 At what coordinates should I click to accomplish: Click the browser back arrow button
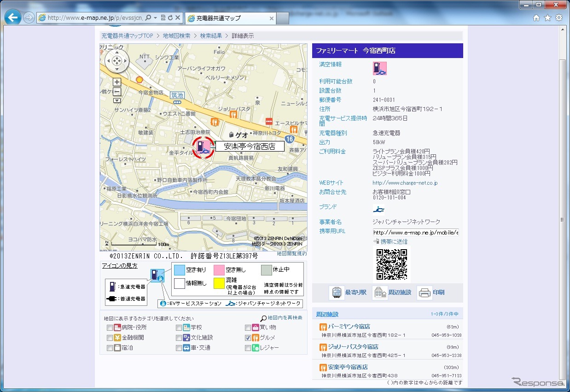(12, 18)
